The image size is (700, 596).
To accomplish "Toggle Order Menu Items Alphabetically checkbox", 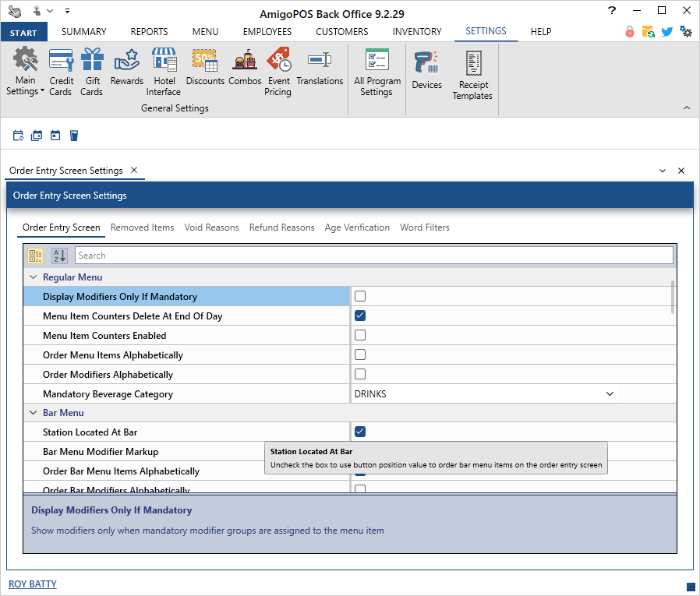I will pos(360,355).
